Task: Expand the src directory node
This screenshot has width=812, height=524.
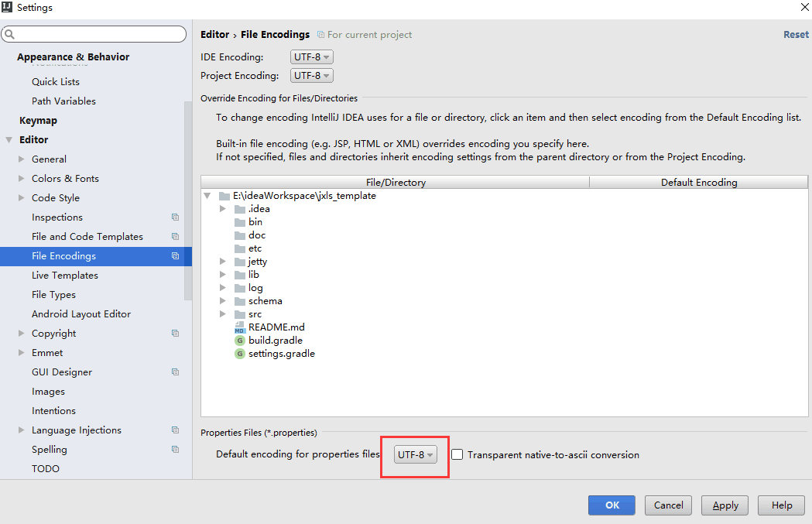Action: pos(223,313)
